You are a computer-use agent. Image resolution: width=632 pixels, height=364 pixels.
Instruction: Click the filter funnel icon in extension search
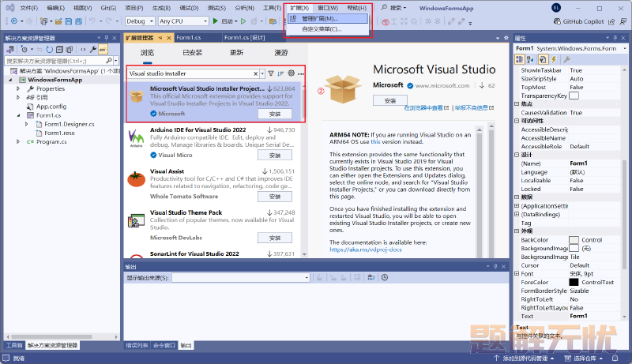(x=271, y=73)
